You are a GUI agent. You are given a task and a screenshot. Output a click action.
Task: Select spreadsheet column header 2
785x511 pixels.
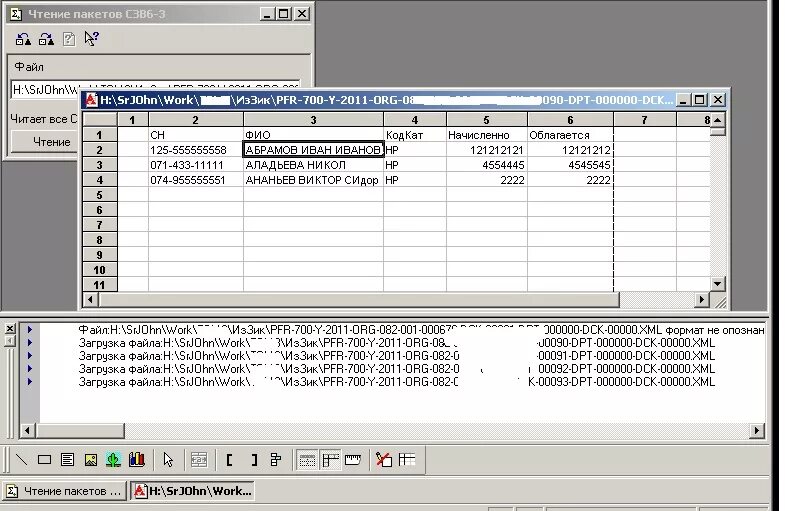(196, 120)
